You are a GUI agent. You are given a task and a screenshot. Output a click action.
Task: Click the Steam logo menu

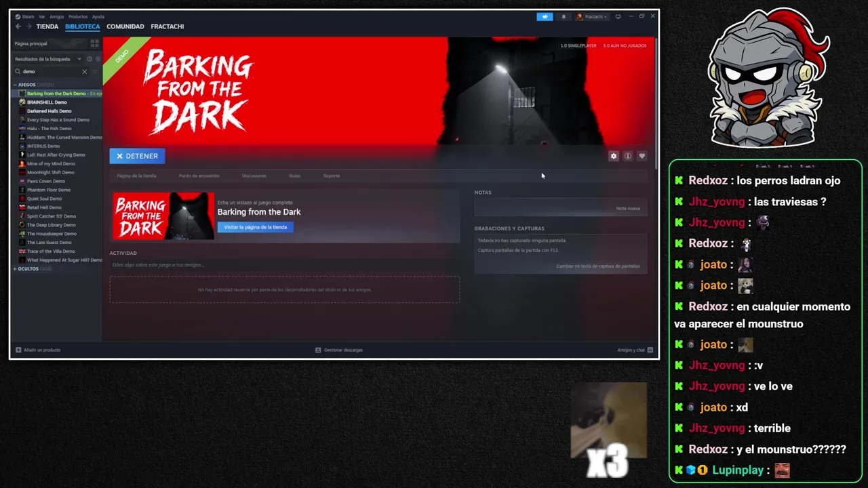(18, 16)
